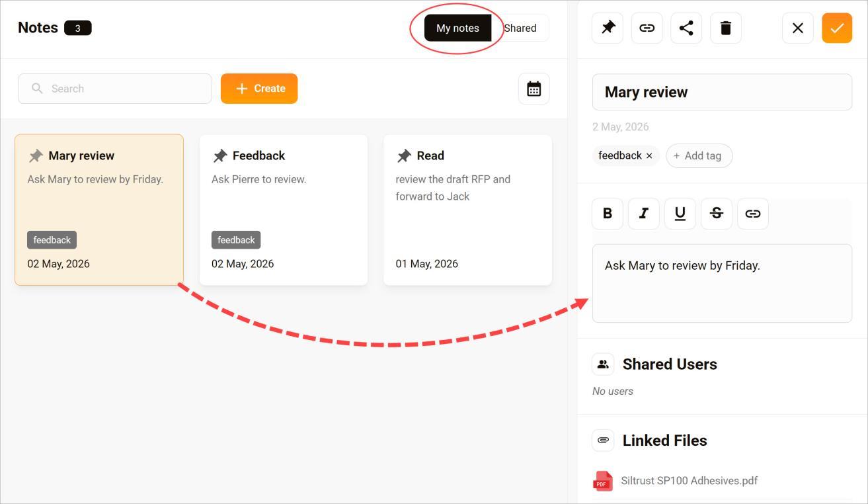Switch to the My notes tab
This screenshot has width=868, height=504.
[457, 28]
